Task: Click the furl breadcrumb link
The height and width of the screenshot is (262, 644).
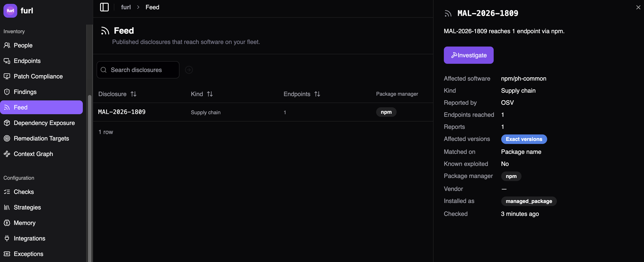Action: (x=126, y=7)
